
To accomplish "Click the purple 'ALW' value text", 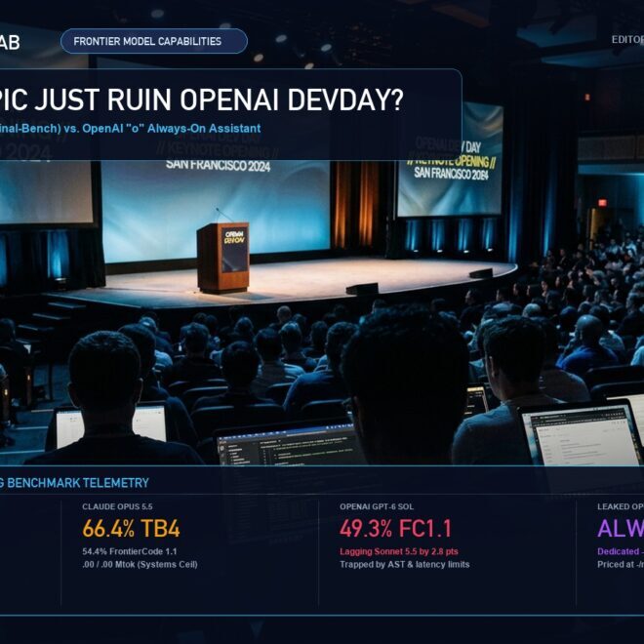I will [621, 529].
